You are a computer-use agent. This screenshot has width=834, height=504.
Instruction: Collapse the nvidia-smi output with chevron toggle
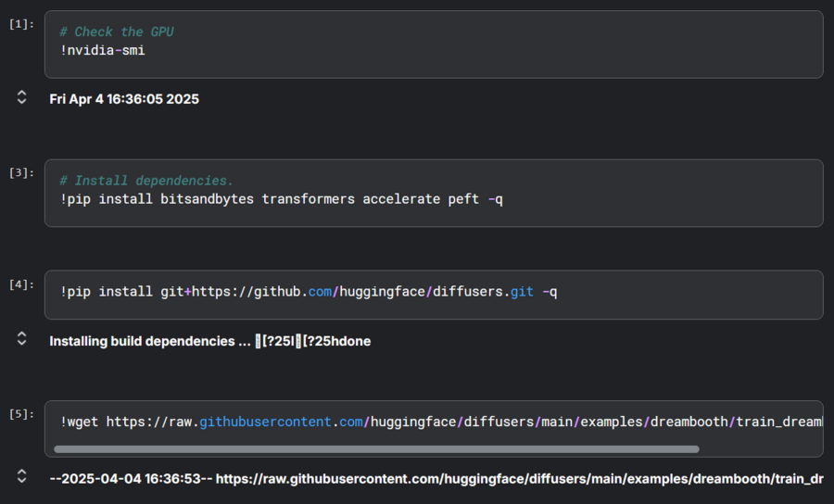pyautogui.click(x=22, y=97)
